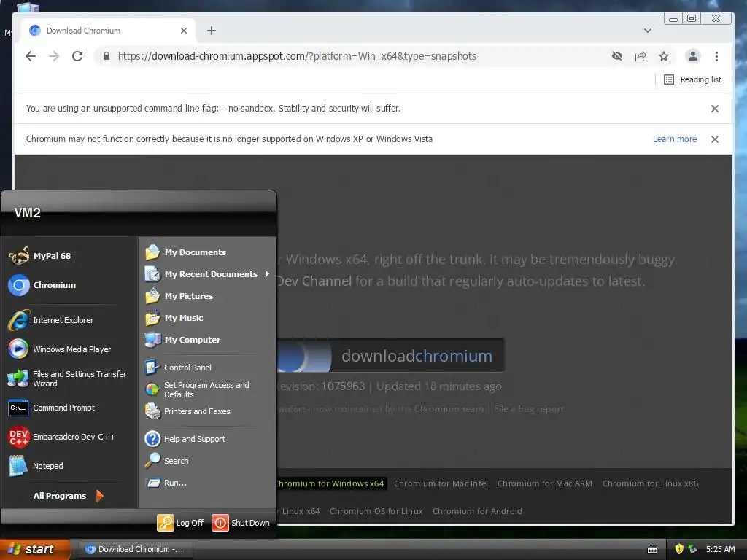Select Chromium OS for Linux
The width and height of the screenshot is (747, 560).
(x=376, y=511)
